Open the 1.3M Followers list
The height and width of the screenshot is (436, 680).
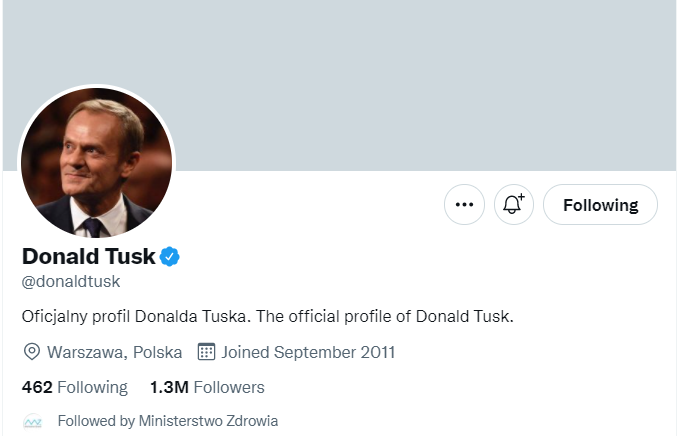point(228,387)
